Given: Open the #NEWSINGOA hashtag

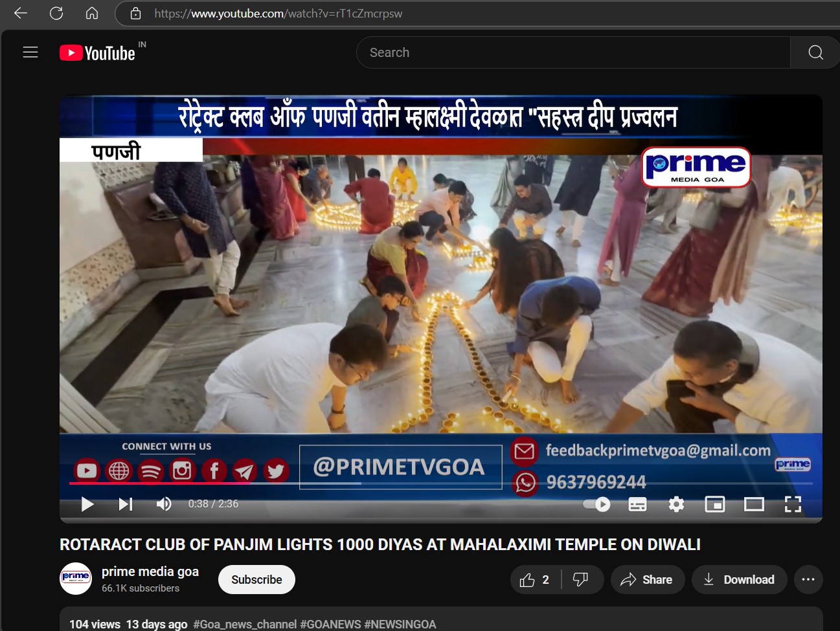Looking at the screenshot, I should pos(400,625).
